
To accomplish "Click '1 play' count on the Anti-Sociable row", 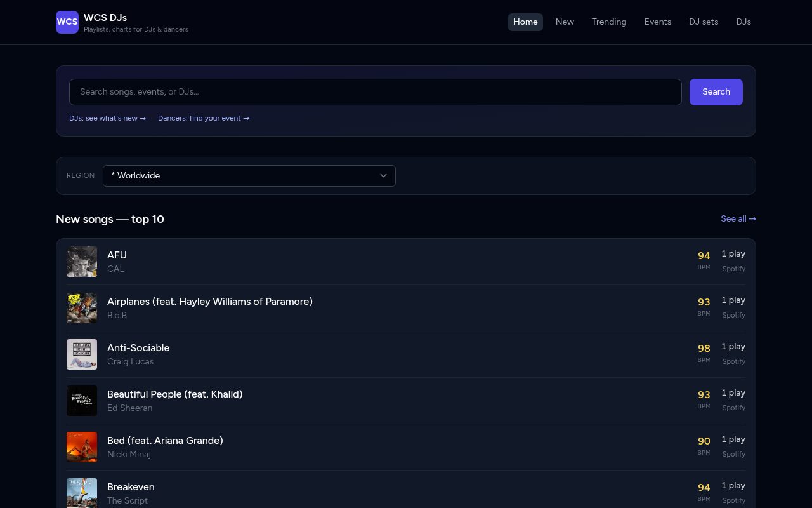I will pos(733,347).
